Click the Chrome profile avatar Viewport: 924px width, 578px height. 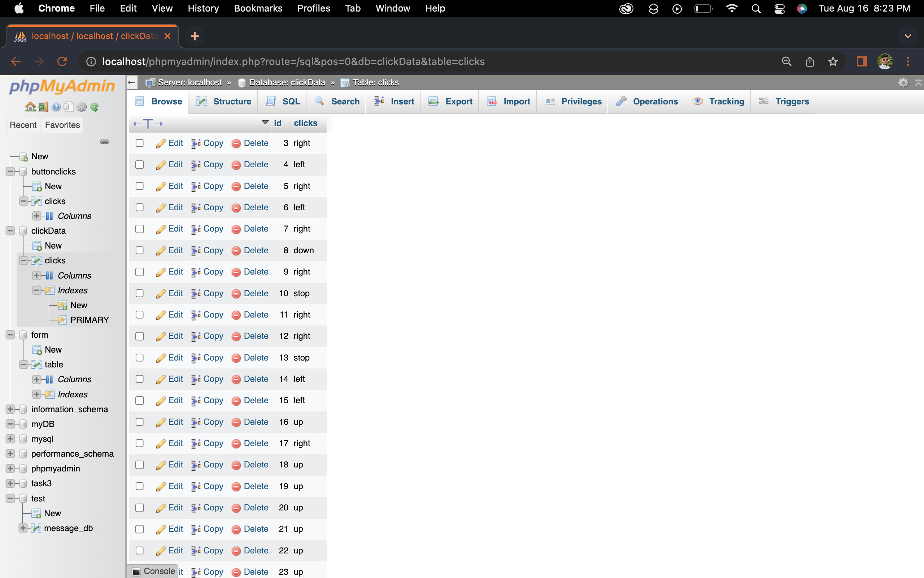click(885, 61)
